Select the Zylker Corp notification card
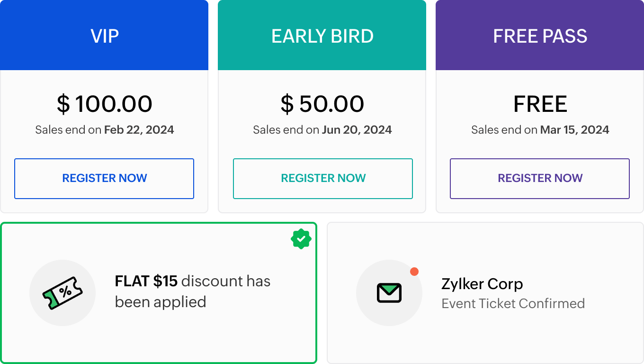Screen dimensions: 644x364 [x=485, y=293]
